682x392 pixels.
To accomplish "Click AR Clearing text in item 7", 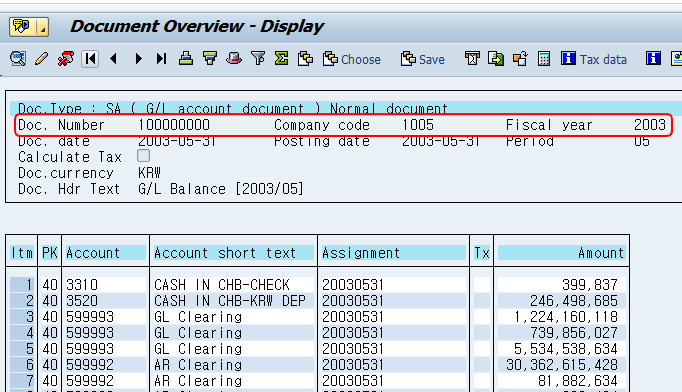I will (x=198, y=381).
